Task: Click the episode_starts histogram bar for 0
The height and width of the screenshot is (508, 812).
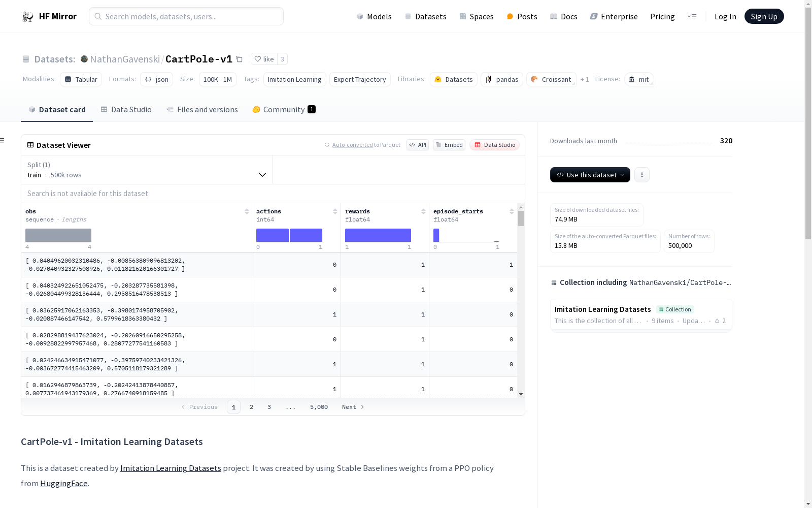Action: pos(436,235)
